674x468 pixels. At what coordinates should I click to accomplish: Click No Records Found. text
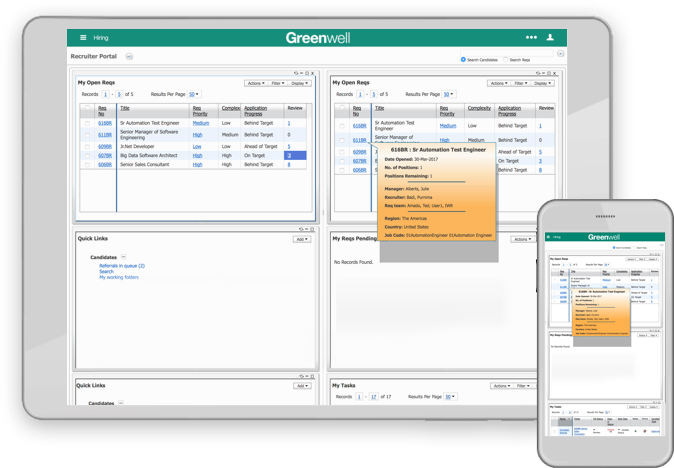354,262
